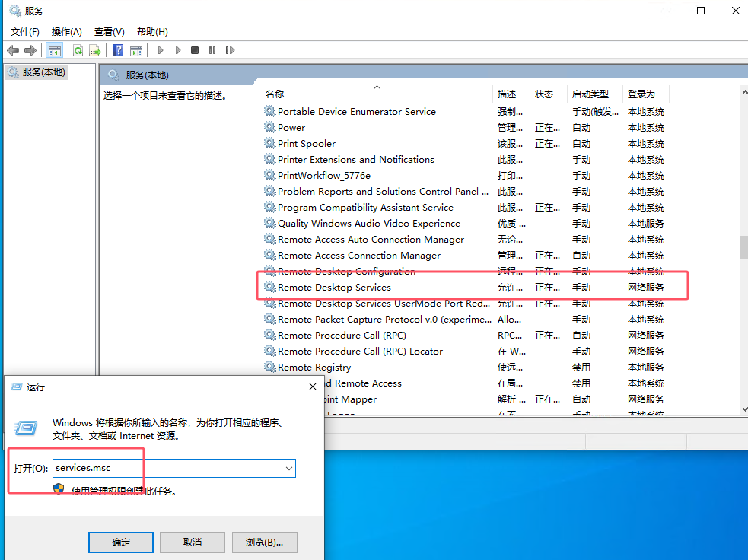Click the second play (resume) toolbar icon
748x560 pixels.
pos(178,50)
